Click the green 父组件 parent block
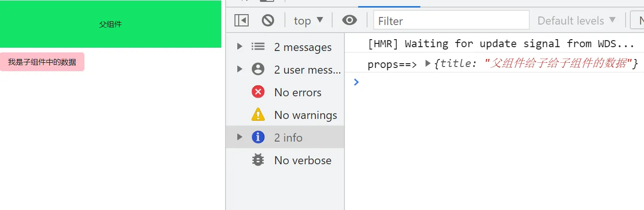 (110, 24)
